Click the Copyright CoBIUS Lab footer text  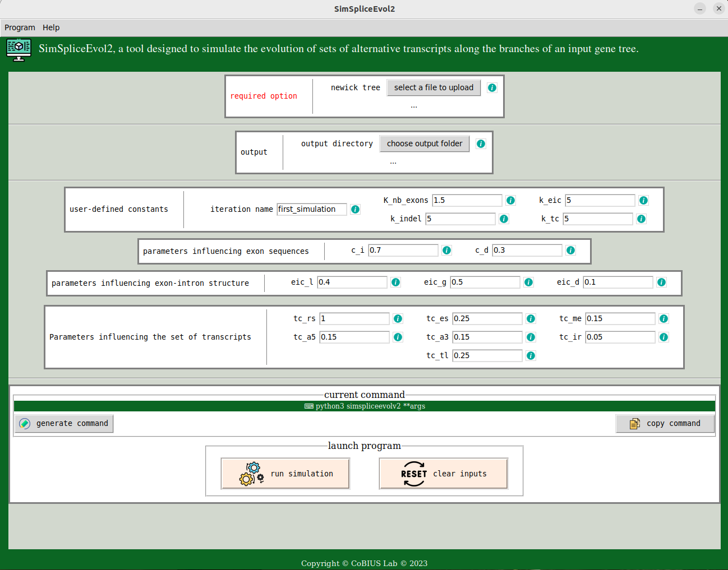coord(364,563)
